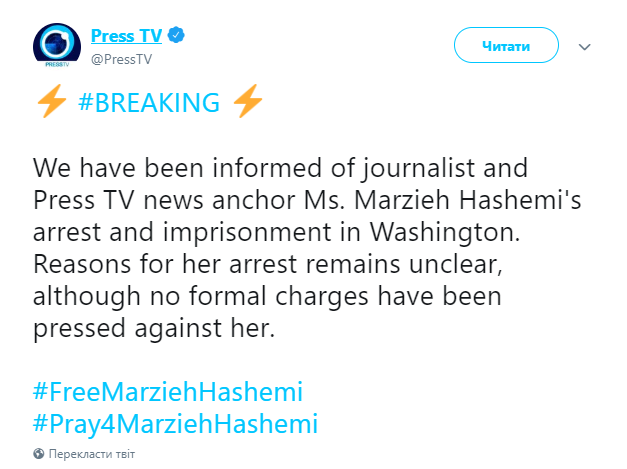The image size is (627, 469).
Task: Click the blue verified badge icon
Action: coord(176,36)
